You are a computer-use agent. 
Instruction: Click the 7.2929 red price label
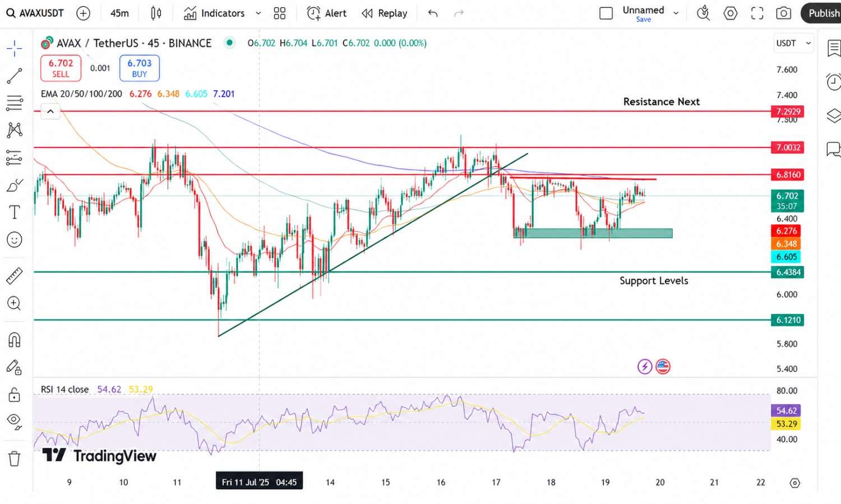[x=788, y=112]
